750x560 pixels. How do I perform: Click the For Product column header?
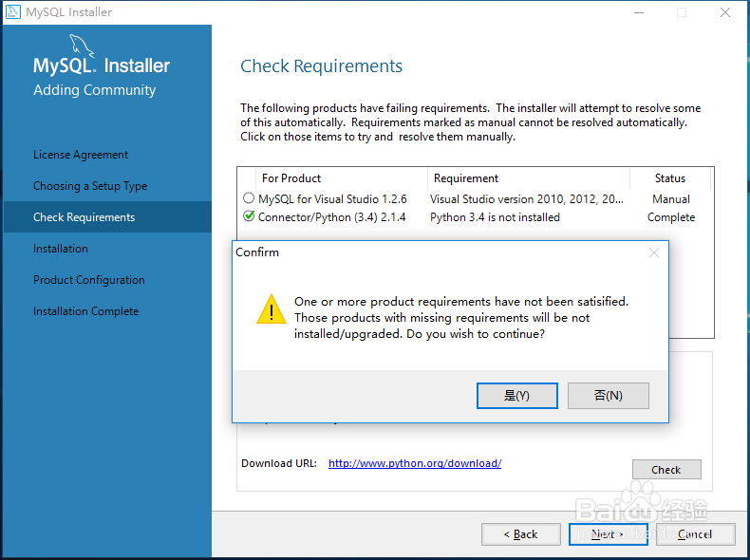click(342, 178)
